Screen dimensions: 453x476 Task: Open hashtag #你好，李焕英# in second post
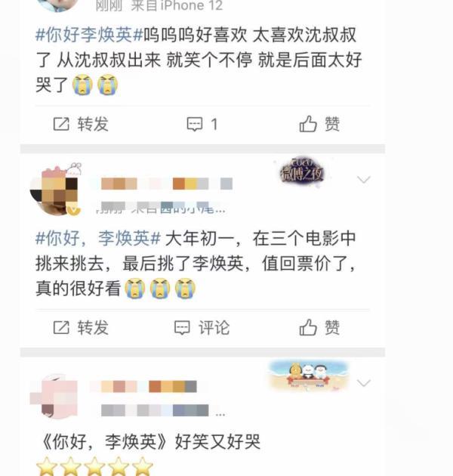(98, 238)
